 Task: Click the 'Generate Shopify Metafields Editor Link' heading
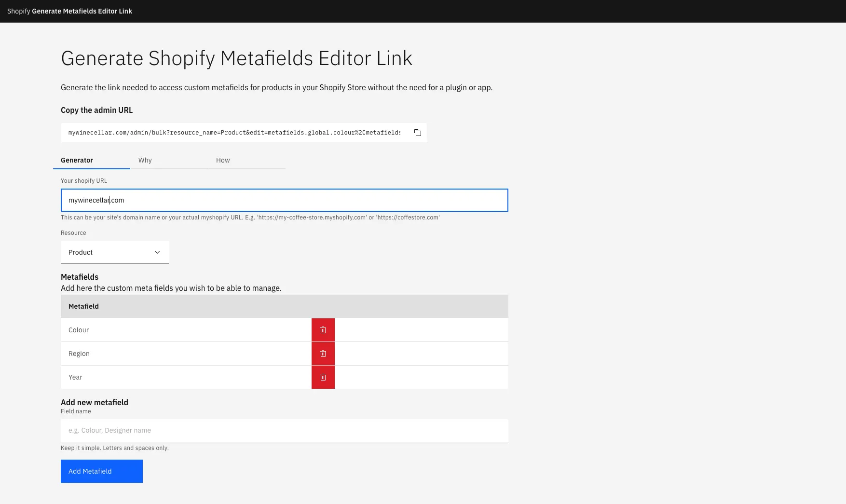(x=236, y=58)
